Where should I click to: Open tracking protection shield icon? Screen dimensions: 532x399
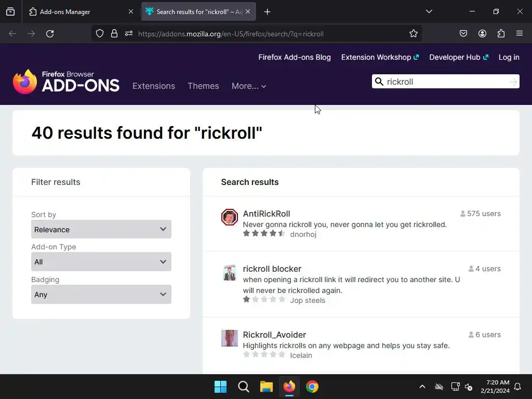pos(99,34)
